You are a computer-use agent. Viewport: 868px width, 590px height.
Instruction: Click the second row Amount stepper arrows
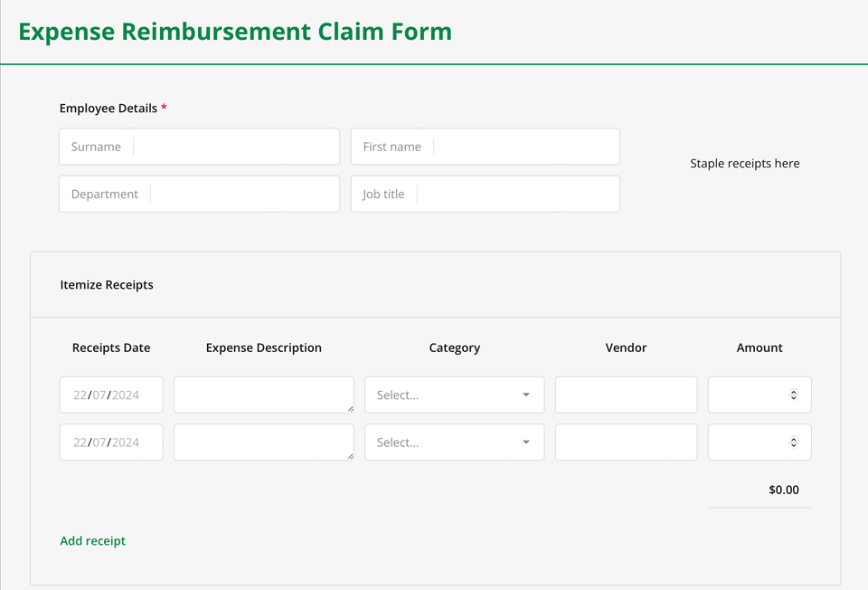794,442
